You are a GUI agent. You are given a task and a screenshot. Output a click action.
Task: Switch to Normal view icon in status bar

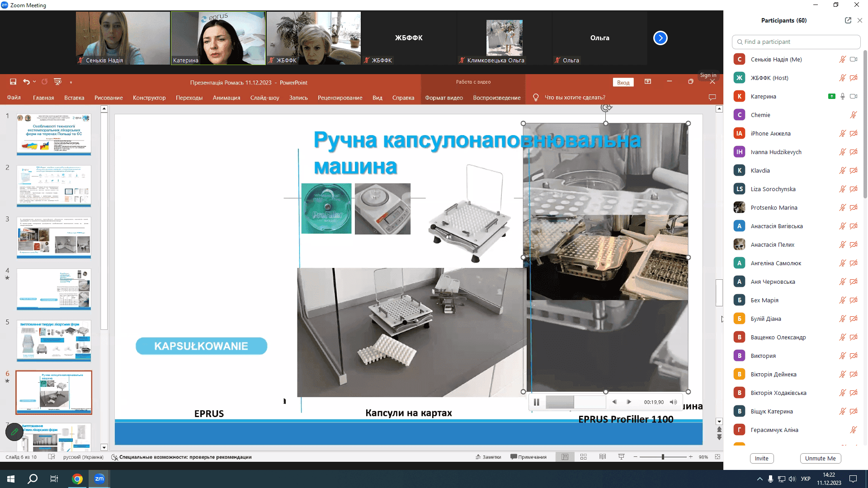point(565,457)
